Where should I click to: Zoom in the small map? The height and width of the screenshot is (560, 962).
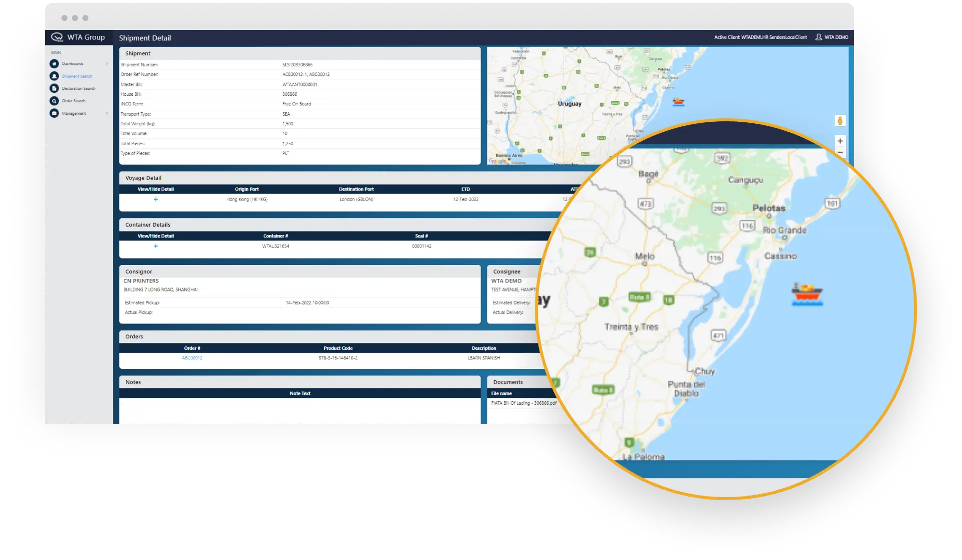tap(840, 141)
